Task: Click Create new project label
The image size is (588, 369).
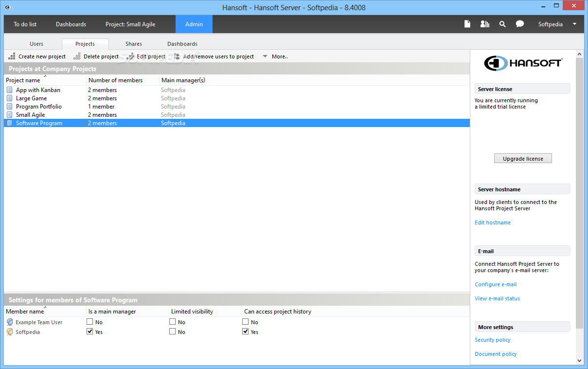Action: 42,56
